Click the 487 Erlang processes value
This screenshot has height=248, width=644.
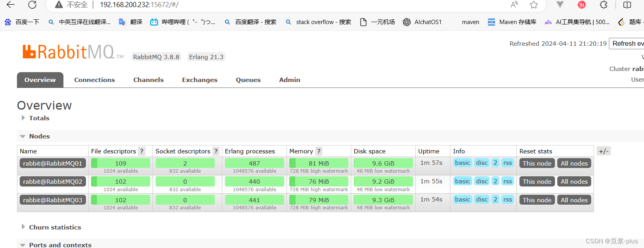tap(255, 163)
